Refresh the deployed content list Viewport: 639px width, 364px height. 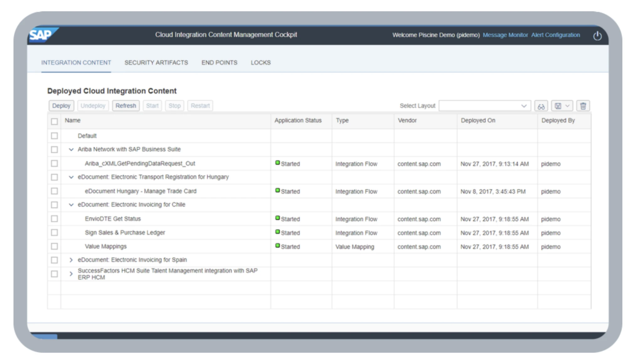(x=126, y=106)
